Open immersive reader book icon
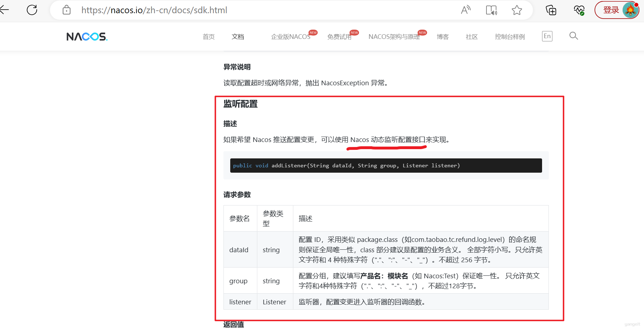This screenshot has width=644, height=330. pos(491,10)
